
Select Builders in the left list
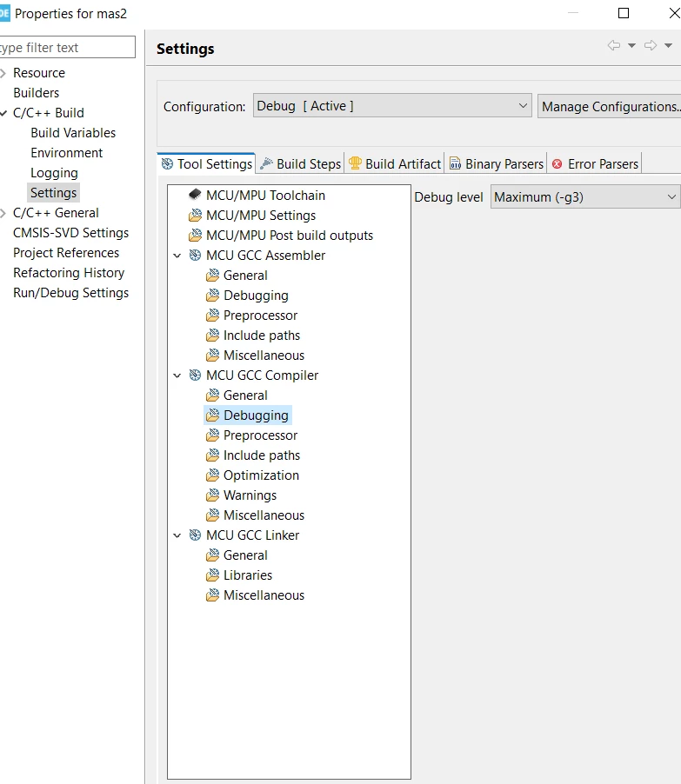coord(36,93)
